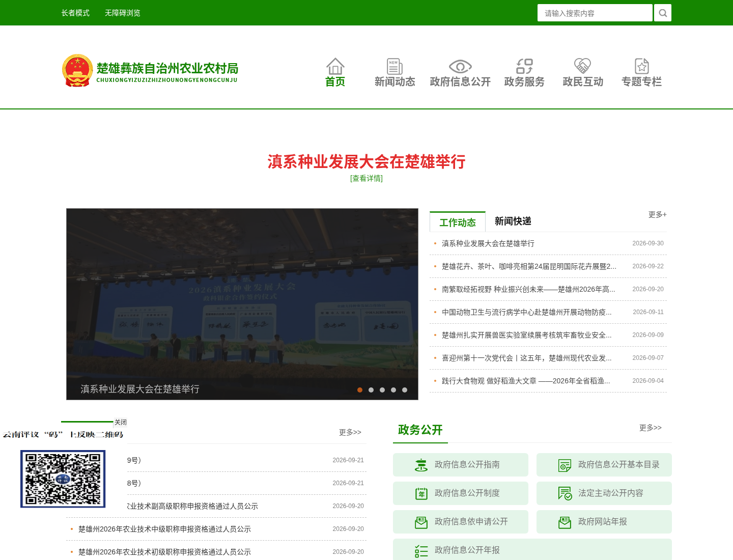Click the 首页 house icon
733x560 pixels.
335,66
